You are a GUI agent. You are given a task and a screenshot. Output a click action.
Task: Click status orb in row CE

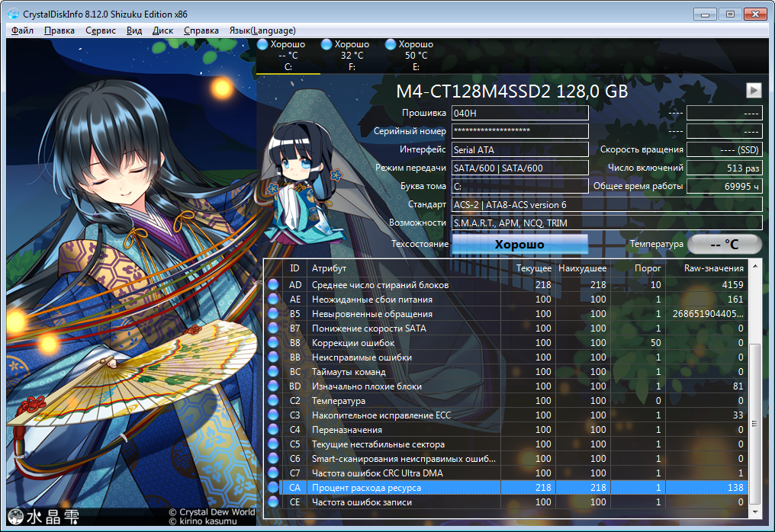point(273,502)
